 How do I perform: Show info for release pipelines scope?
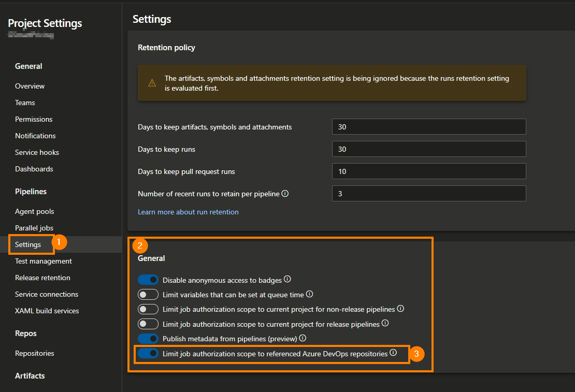385,323
